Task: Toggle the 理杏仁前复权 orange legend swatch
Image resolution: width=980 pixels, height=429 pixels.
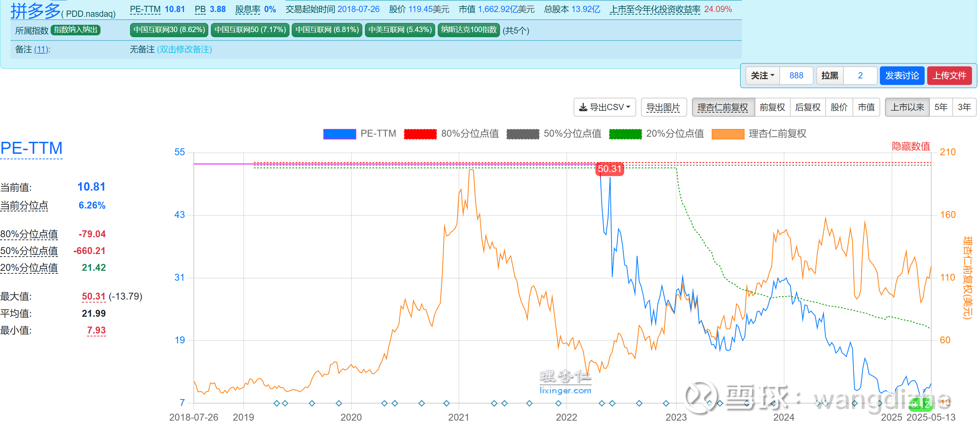Action: click(x=728, y=134)
